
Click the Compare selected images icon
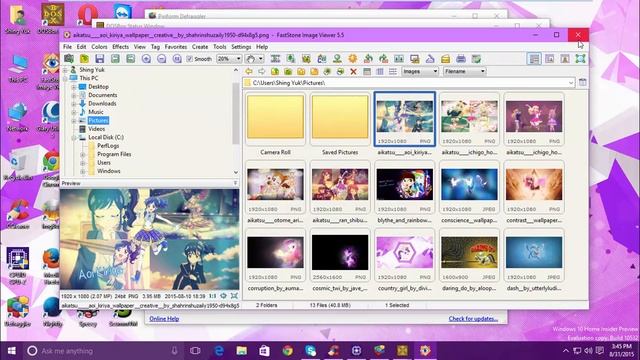tap(399, 59)
